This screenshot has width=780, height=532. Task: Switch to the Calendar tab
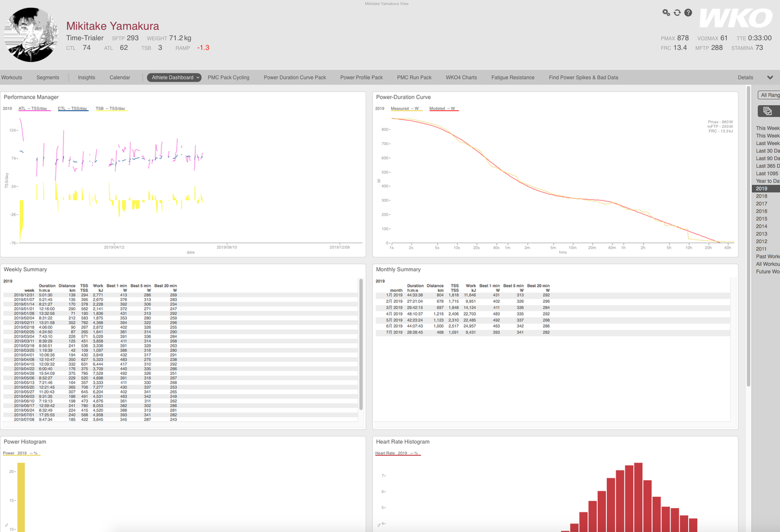click(x=120, y=77)
